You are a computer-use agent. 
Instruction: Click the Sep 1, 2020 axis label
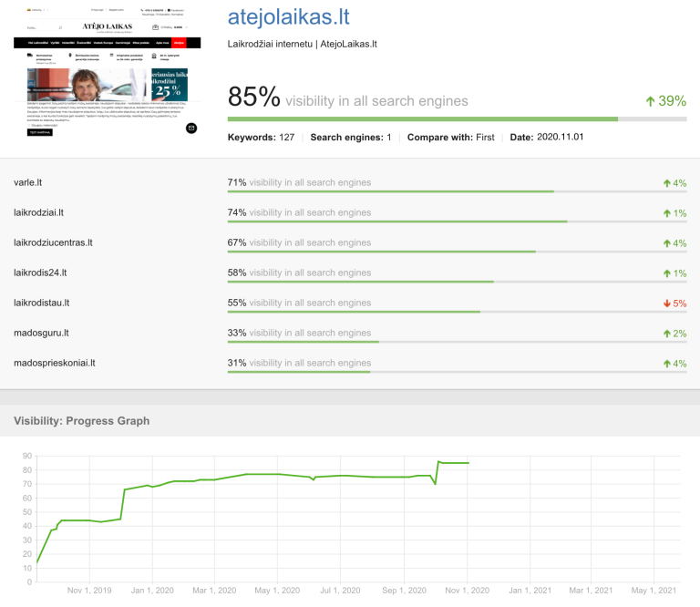point(404,591)
